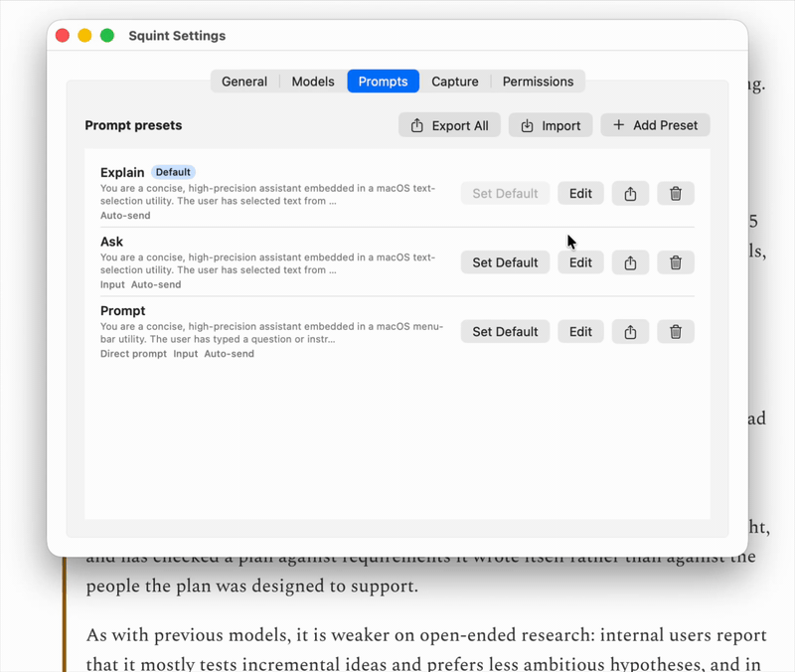Edit the Ask preset
This screenshot has height=672, width=795.
580,262
